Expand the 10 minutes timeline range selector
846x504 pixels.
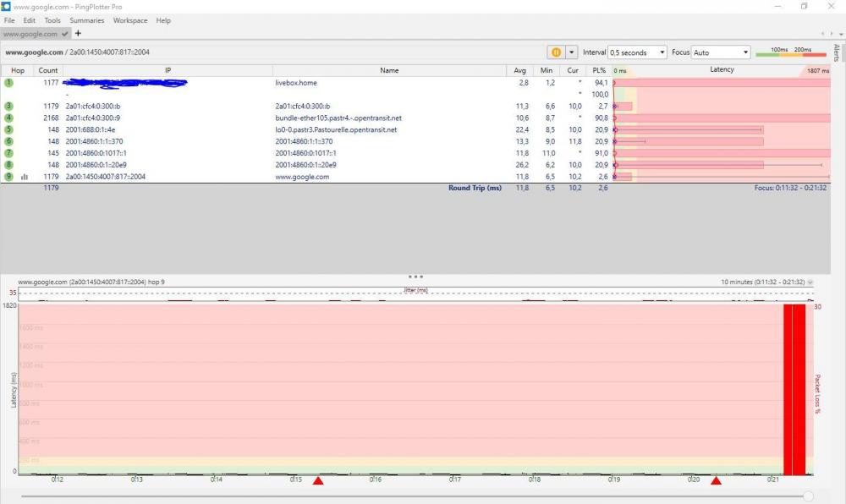click(x=810, y=282)
